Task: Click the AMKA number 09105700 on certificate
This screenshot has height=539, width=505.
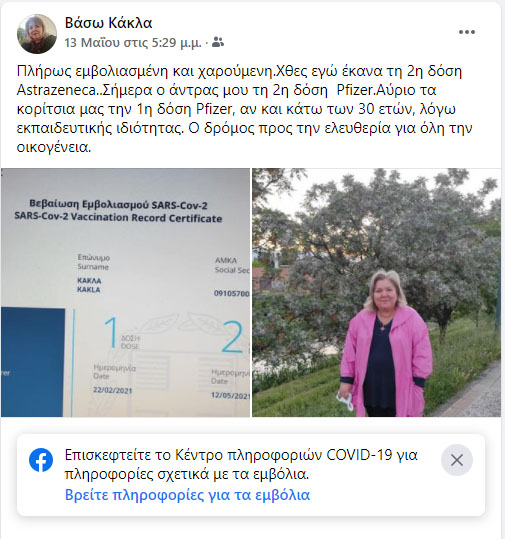Action: [231, 293]
